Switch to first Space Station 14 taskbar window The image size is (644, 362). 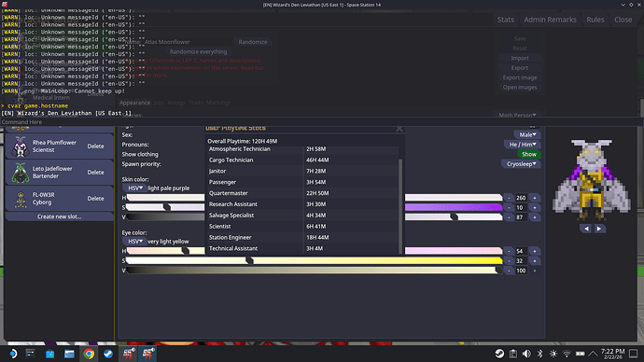click(128, 354)
